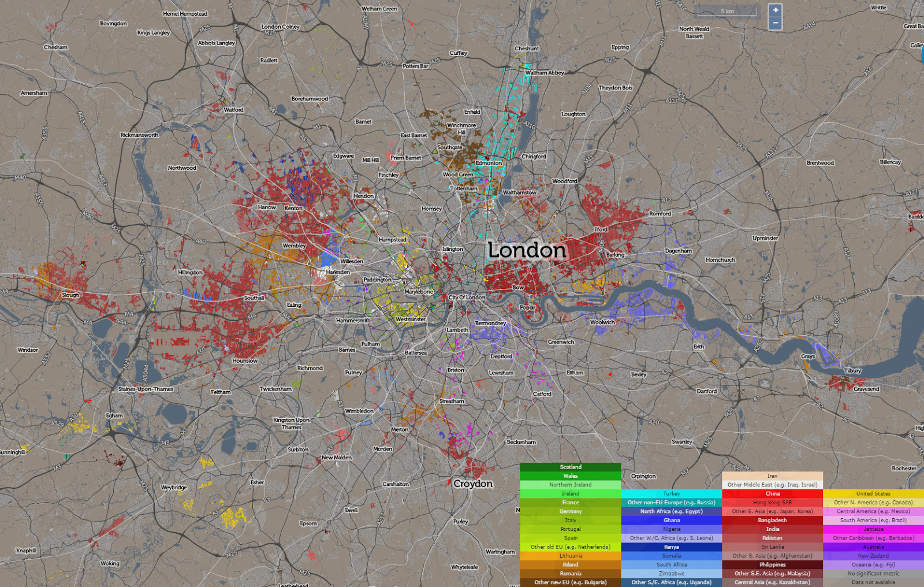Click the Nigeria legend entry

tap(672, 529)
